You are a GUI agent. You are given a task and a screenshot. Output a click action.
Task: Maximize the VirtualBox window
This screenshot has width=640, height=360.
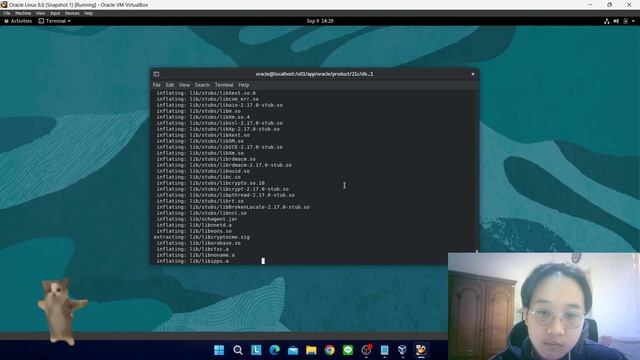click(x=609, y=4)
